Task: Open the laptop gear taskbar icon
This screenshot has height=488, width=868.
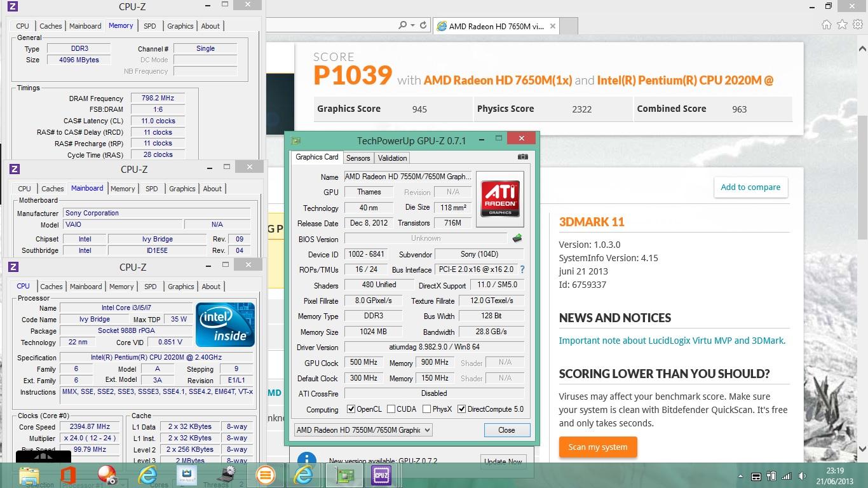Action: [x=226, y=475]
